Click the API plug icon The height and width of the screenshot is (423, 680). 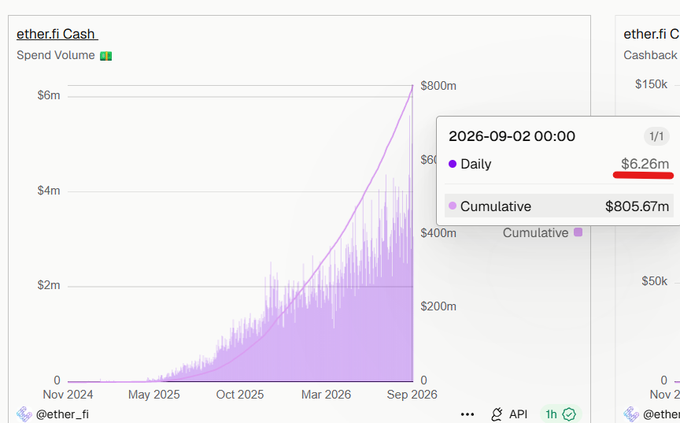(497, 414)
